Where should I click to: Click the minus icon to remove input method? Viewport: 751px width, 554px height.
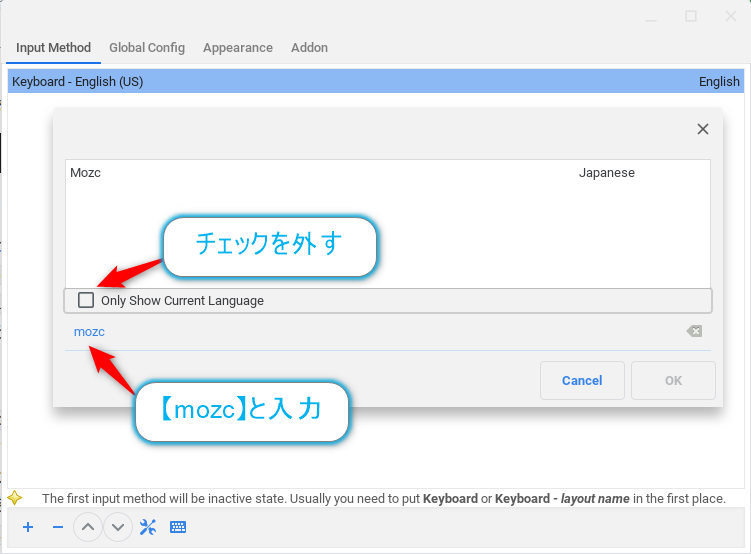(58, 527)
